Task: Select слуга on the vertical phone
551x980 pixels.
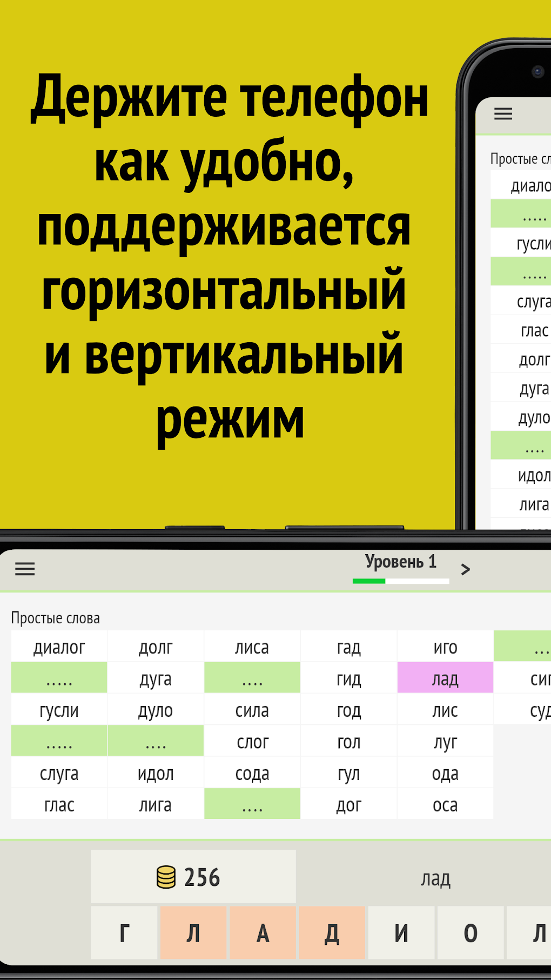Action: click(521, 301)
